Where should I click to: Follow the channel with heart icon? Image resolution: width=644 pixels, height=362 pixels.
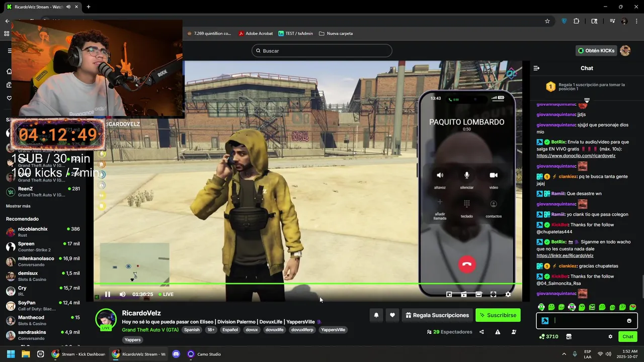tap(392, 315)
